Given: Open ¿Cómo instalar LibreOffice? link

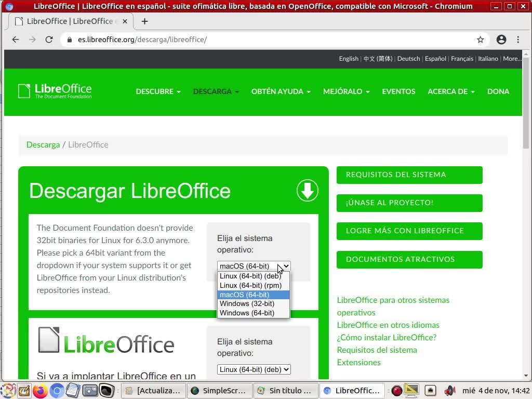Looking at the screenshot, I should coord(387,338).
